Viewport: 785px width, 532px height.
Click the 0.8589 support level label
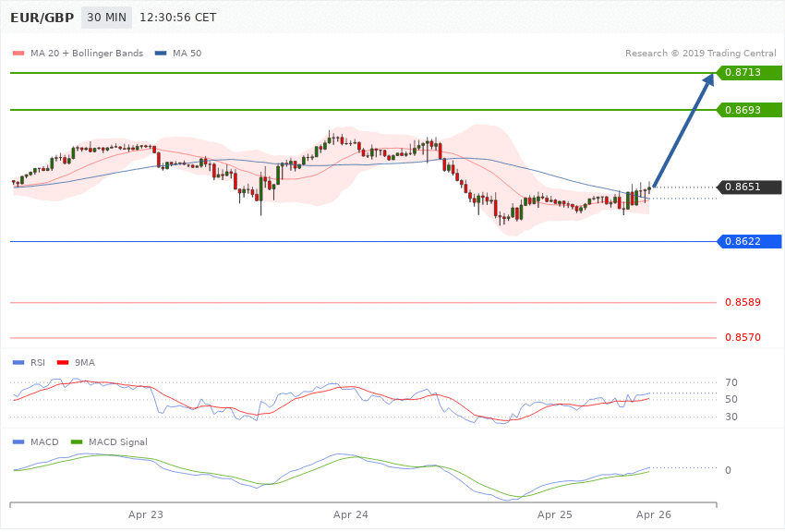743,303
